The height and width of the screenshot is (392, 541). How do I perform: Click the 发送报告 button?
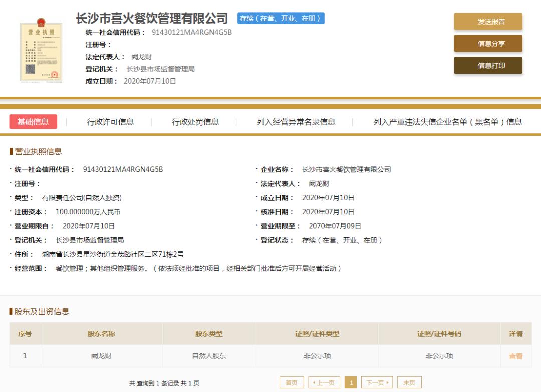click(488, 22)
